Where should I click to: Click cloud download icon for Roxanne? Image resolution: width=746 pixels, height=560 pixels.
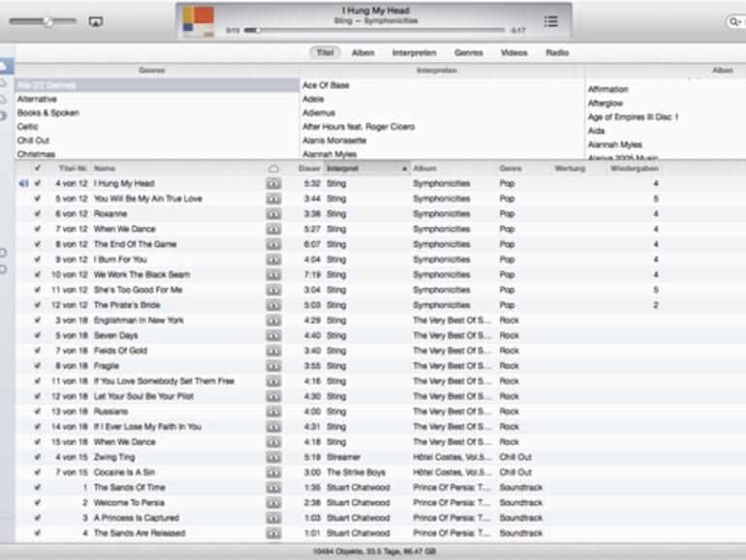(273, 214)
